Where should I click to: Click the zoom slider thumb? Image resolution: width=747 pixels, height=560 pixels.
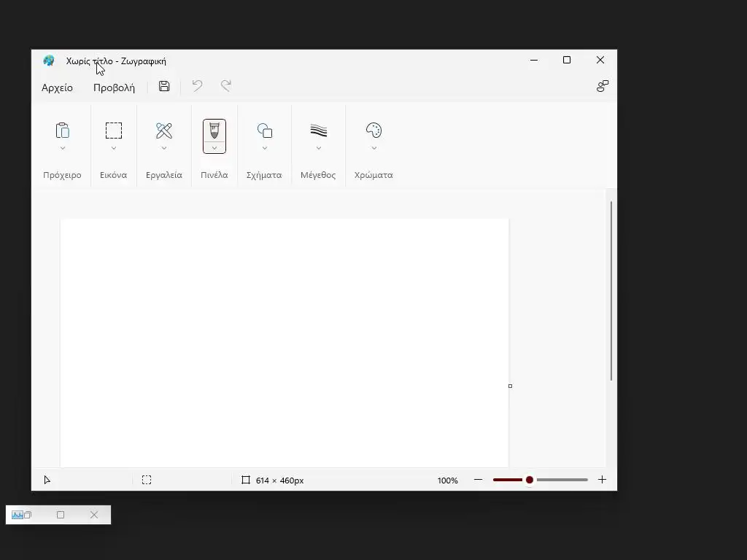(x=530, y=480)
